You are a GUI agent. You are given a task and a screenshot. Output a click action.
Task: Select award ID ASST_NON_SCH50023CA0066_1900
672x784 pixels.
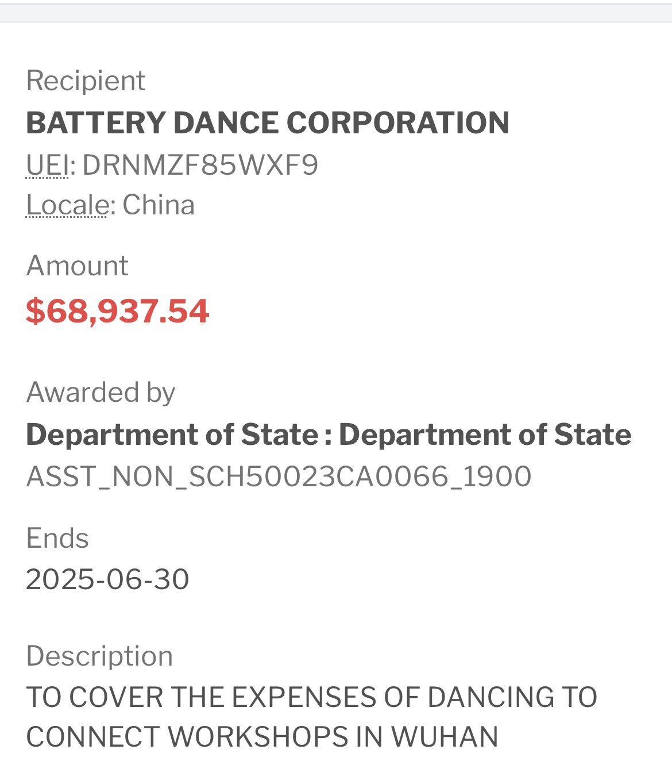[x=279, y=476]
